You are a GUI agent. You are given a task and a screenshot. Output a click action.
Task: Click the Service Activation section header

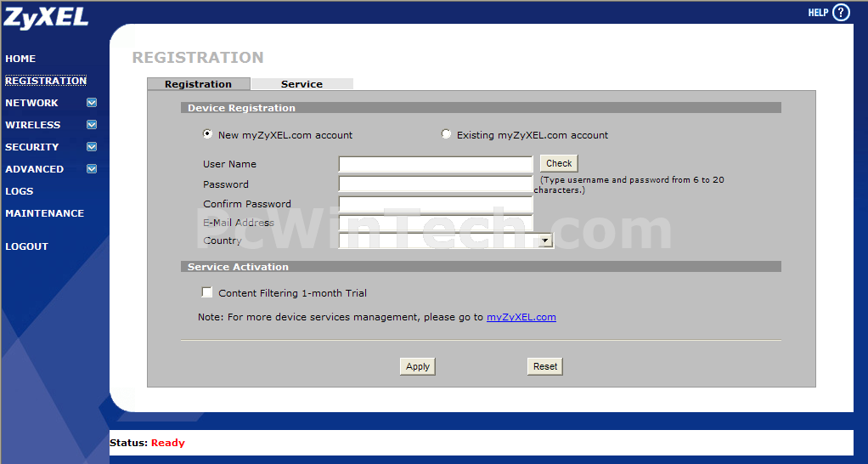(481, 267)
